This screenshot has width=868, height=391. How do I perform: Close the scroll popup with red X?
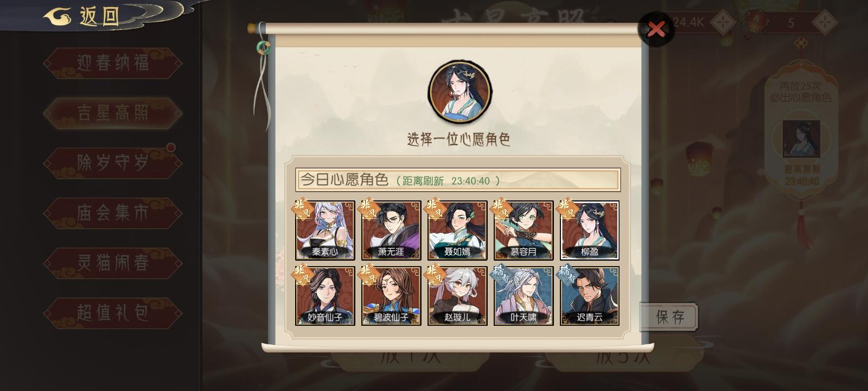point(656,29)
